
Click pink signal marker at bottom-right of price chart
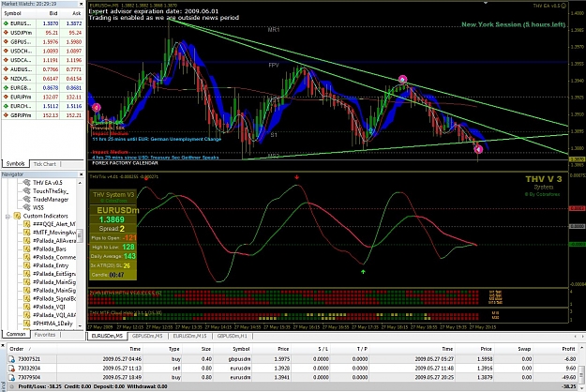click(478, 149)
